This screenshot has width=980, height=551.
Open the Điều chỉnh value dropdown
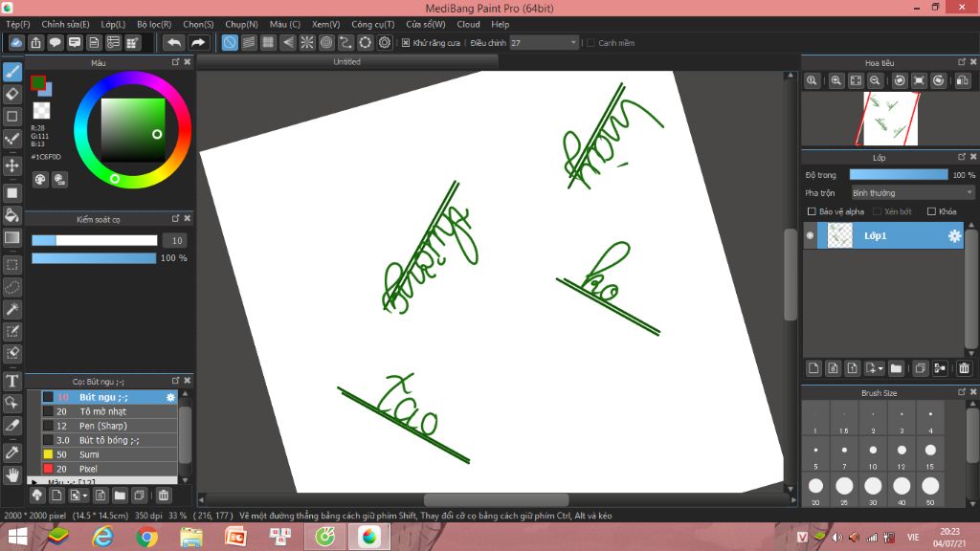pos(545,43)
